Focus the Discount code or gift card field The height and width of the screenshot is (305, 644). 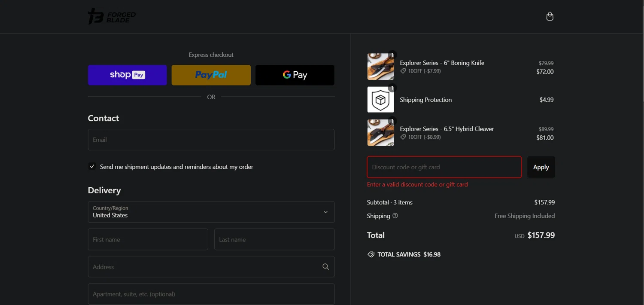click(x=444, y=167)
